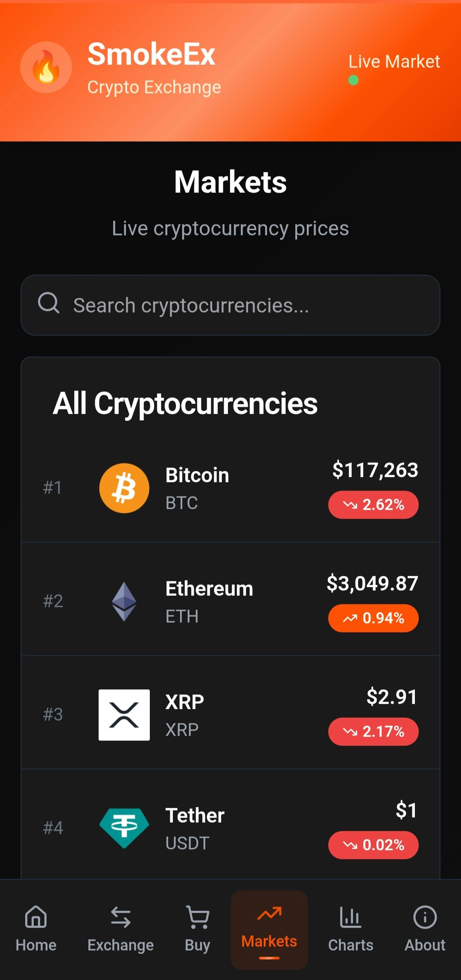
Task: Open the Buy cart tab
Action: (198, 930)
